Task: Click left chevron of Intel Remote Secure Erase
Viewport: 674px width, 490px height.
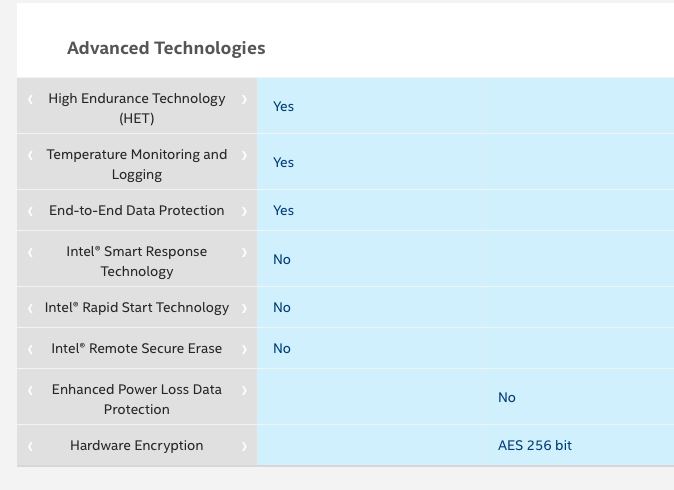Action: [x=30, y=349]
